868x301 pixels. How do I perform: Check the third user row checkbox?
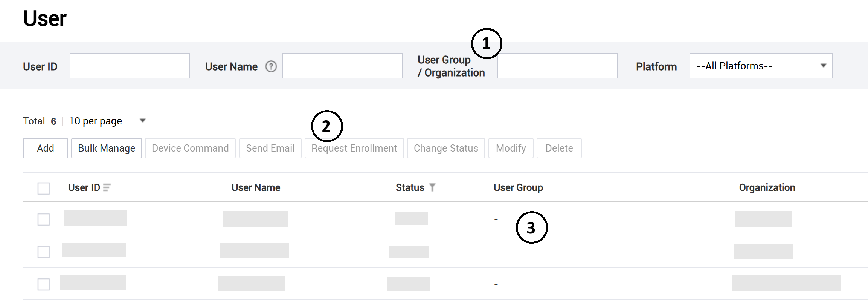click(x=44, y=284)
